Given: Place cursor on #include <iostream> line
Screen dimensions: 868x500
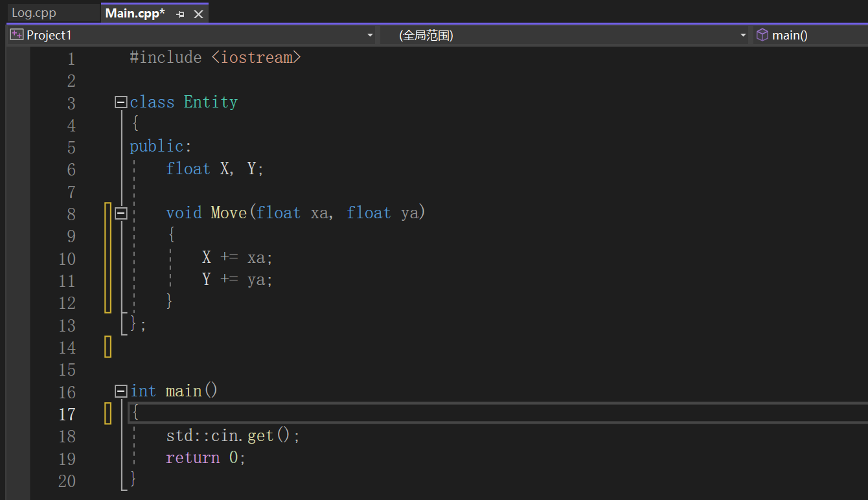Looking at the screenshot, I should pos(215,58).
